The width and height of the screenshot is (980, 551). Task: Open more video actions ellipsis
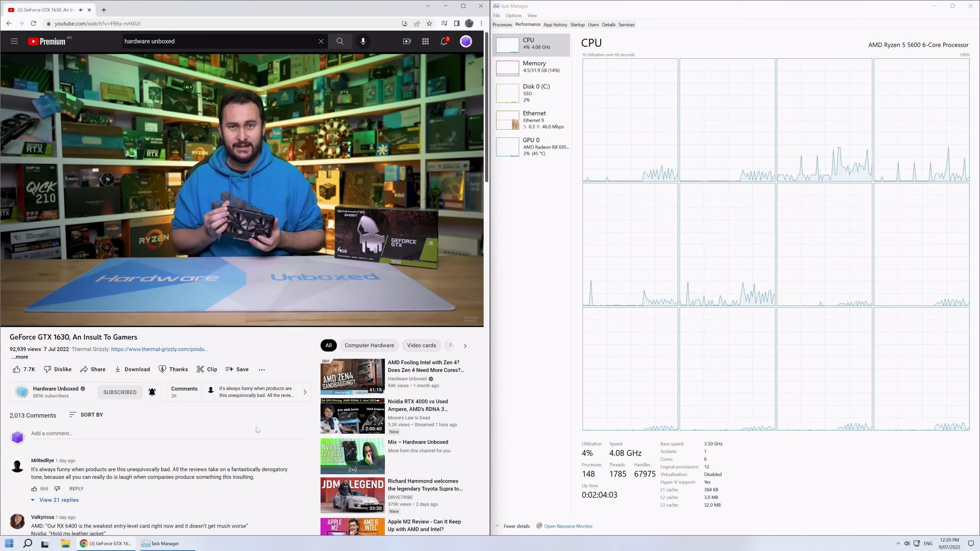point(262,370)
